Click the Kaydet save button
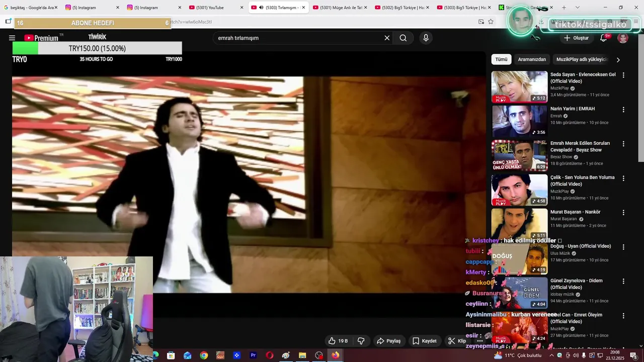This screenshot has width=644, height=362. (x=425, y=341)
